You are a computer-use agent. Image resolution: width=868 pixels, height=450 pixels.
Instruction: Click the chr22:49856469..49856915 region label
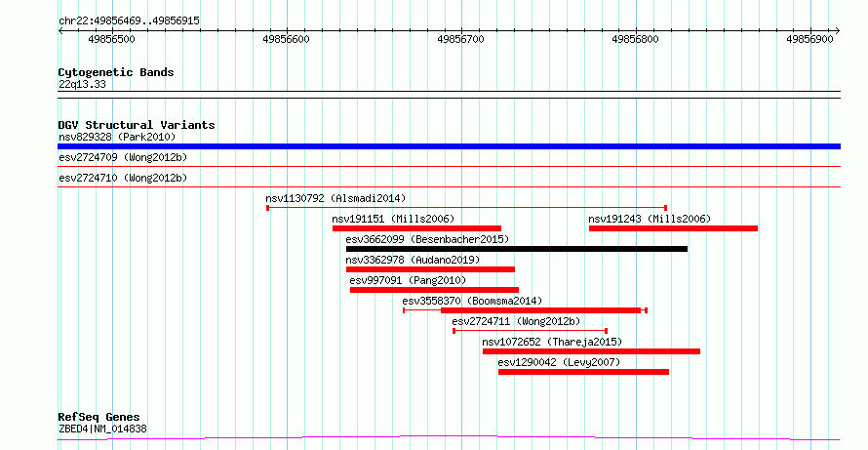129,21
